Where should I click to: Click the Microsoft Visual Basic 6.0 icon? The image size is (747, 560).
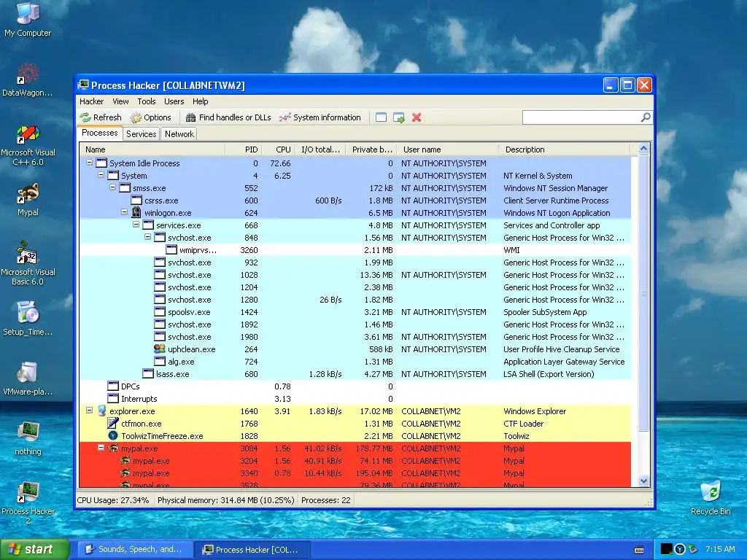coord(28,263)
